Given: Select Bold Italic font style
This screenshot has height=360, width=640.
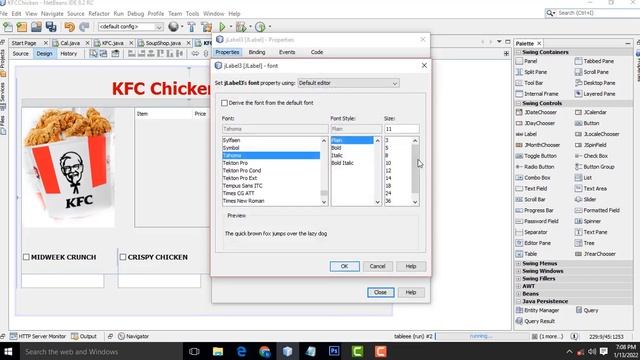Looking at the screenshot, I should [342, 163].
